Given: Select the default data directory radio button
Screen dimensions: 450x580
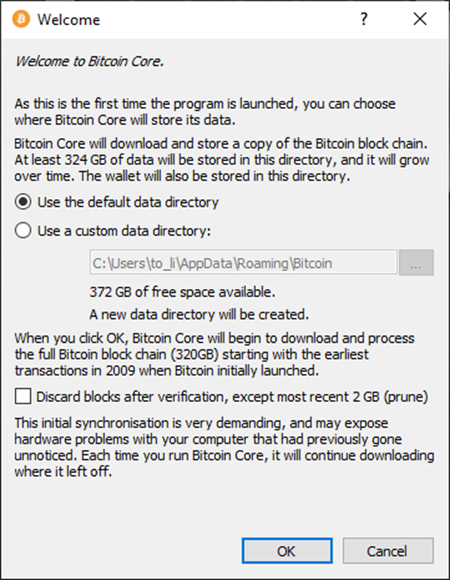Looking at the screenshot, I should click(23, 202).
